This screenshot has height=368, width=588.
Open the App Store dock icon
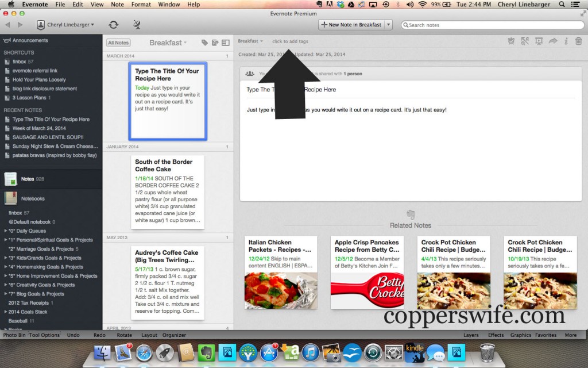(269, 352)
